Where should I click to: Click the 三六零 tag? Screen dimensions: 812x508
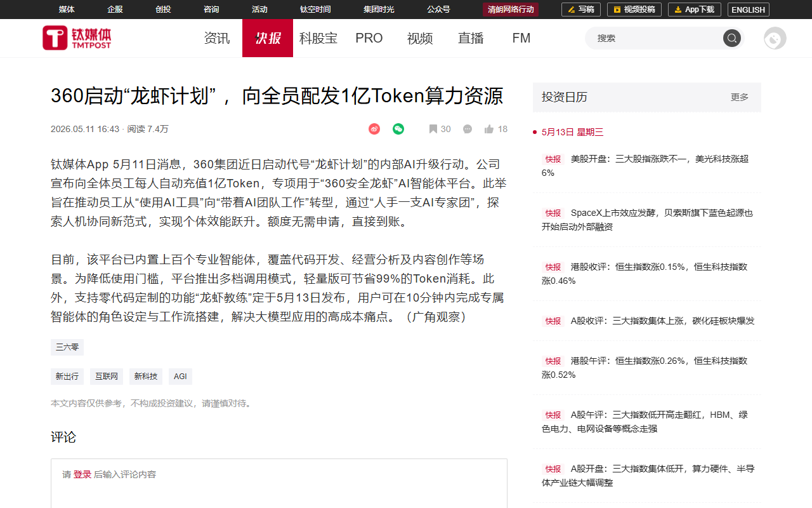pos(67,347)
